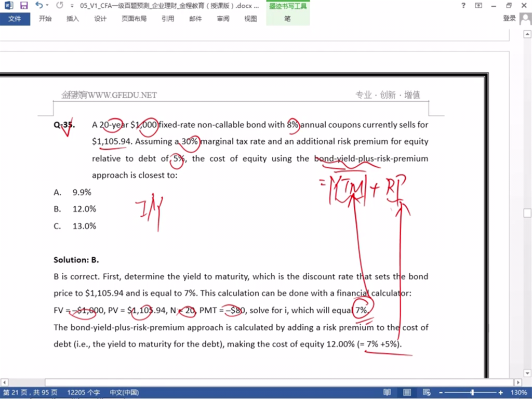Image resolution: width=532 pixels, height=399 pixels.
Task: Click the Solution: B. heading
Action: (76, 260)
